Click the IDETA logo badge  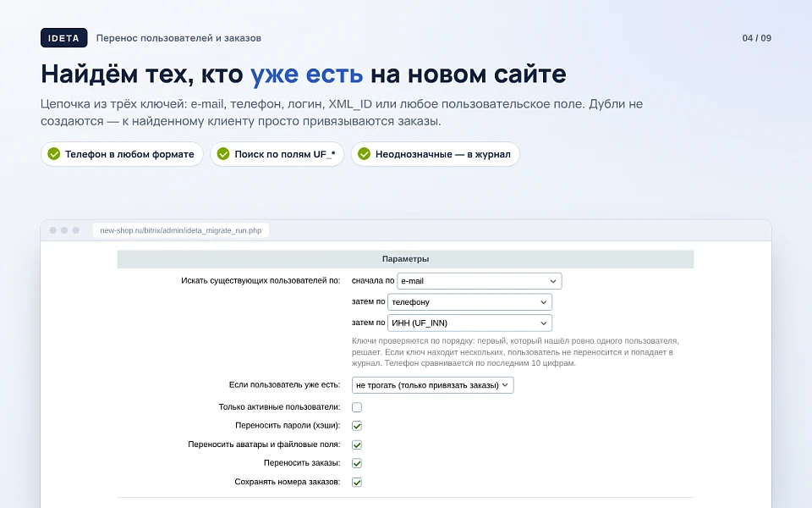click(x=63, y=38)
